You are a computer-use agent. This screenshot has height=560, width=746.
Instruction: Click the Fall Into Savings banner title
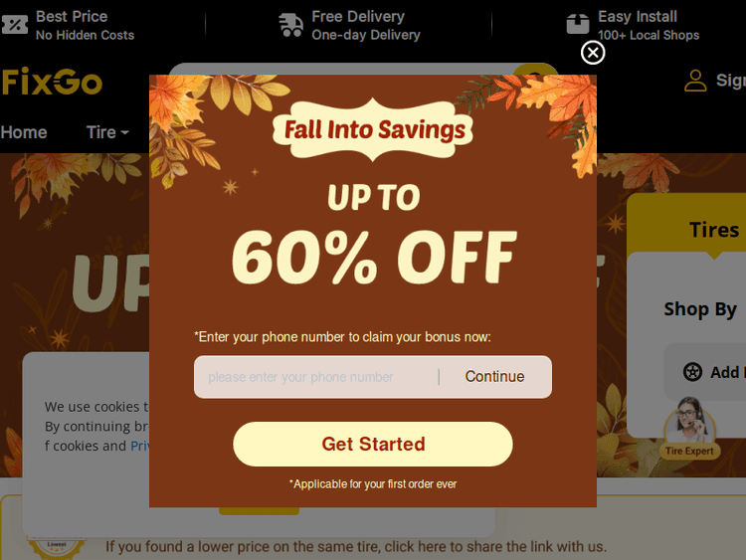point(373,130)
